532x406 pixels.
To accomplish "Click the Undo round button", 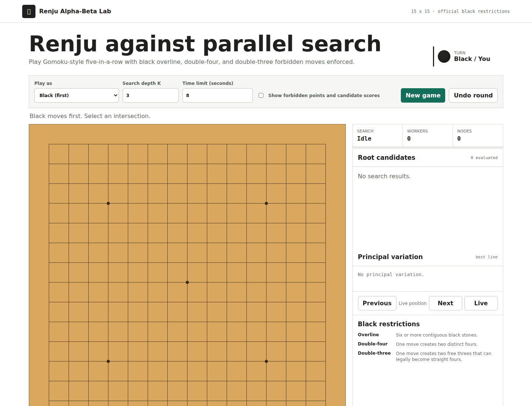I will pos(473,95).
